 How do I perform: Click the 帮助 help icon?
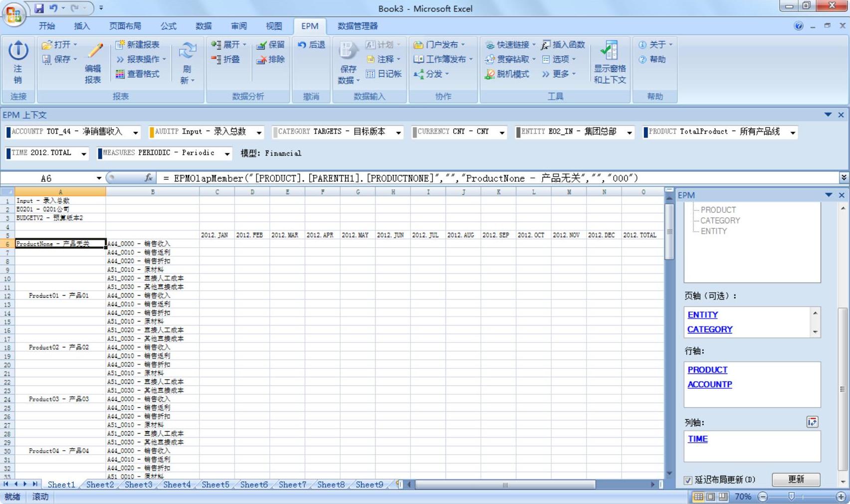click(x=642, y=59)
